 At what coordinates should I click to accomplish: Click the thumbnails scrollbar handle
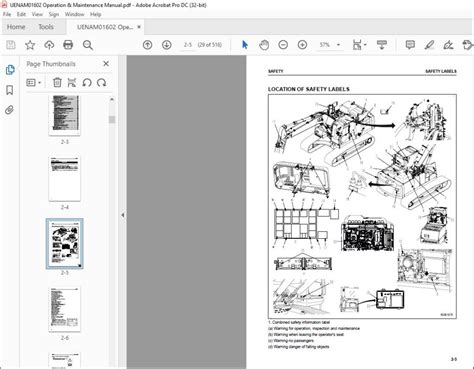click(x=112, y=119)
